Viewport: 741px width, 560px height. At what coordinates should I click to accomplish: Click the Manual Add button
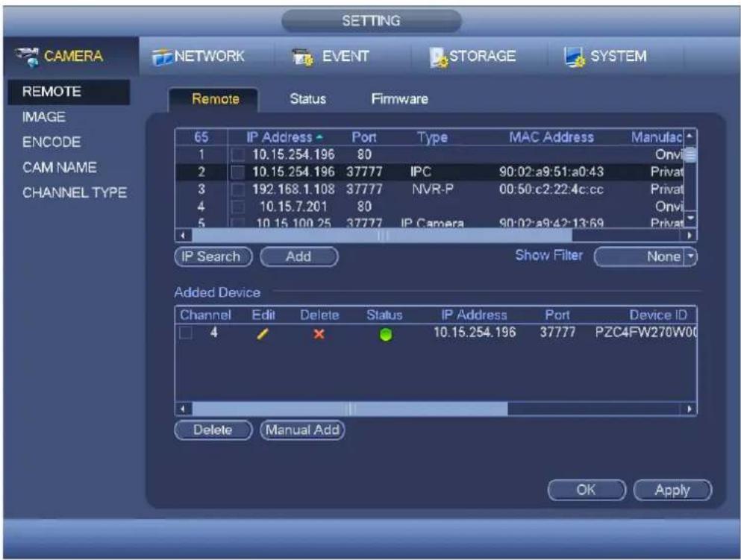click(x=302, y=430)
